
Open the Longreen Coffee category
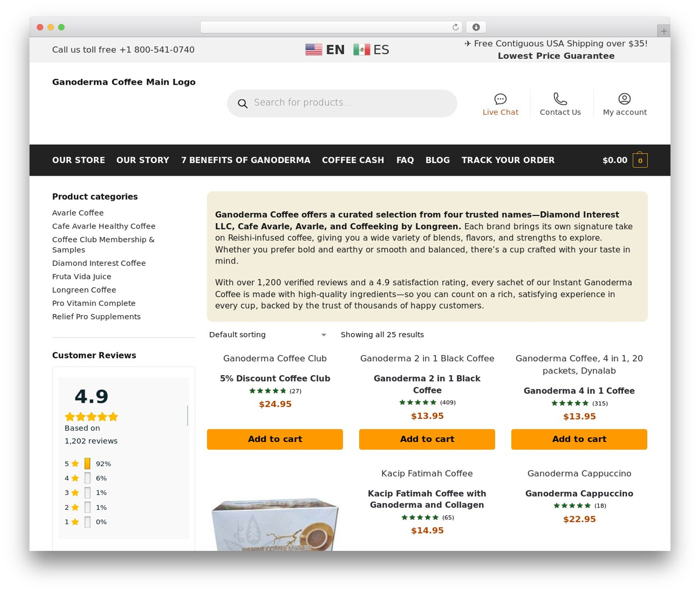pyautogui.click(x=84, y=290)
